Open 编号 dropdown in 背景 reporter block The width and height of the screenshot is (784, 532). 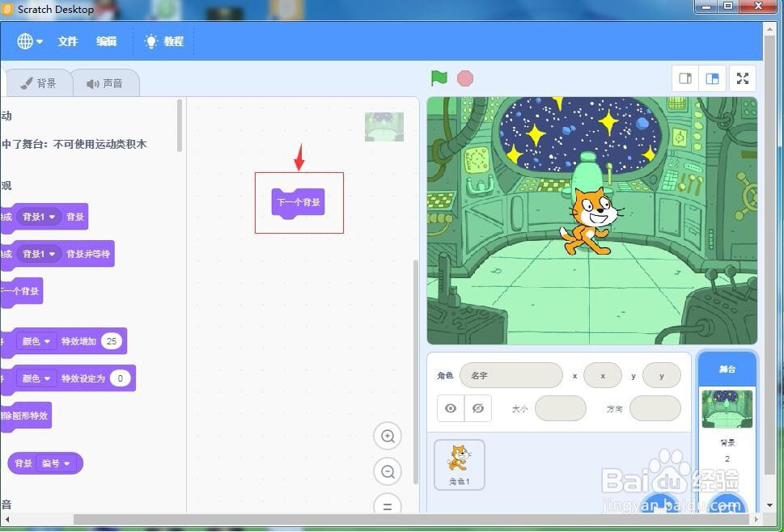(55, 463)
